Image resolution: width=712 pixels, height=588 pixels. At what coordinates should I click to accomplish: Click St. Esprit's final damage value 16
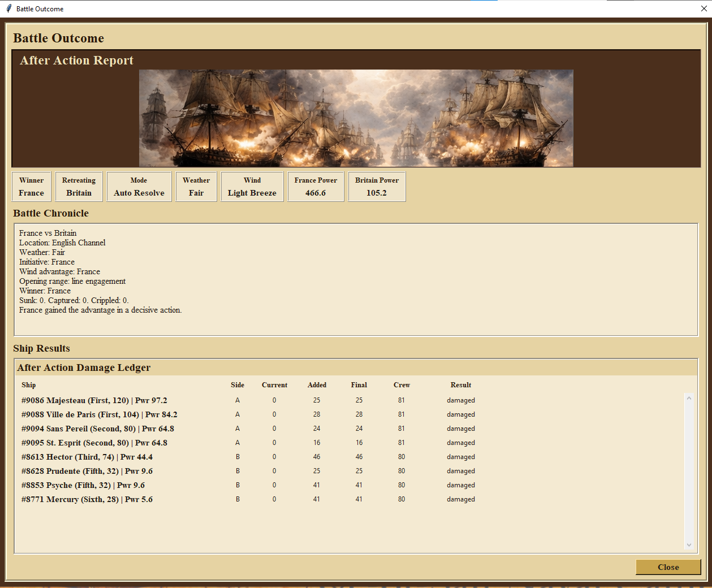[x=359, y=443]
